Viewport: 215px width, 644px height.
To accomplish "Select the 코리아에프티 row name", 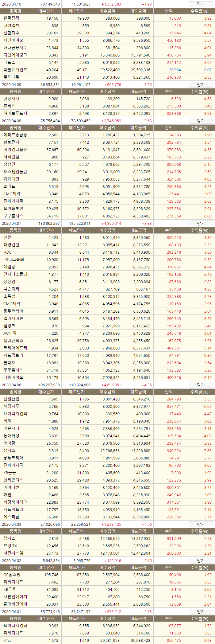I will click(x=15, y=348).
